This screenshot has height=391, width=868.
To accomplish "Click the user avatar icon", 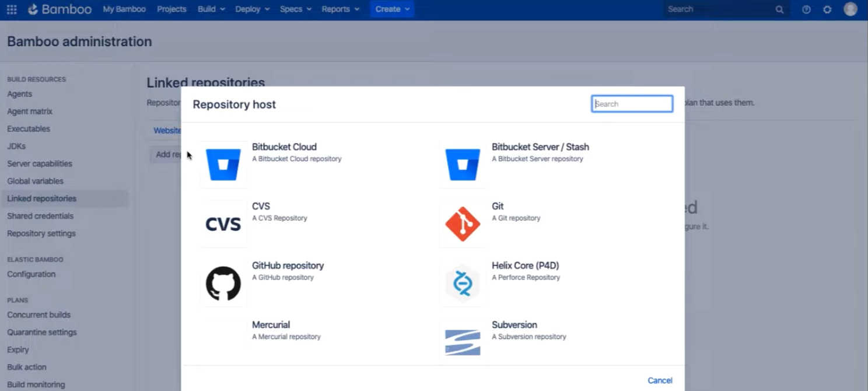I will [850, 9].
